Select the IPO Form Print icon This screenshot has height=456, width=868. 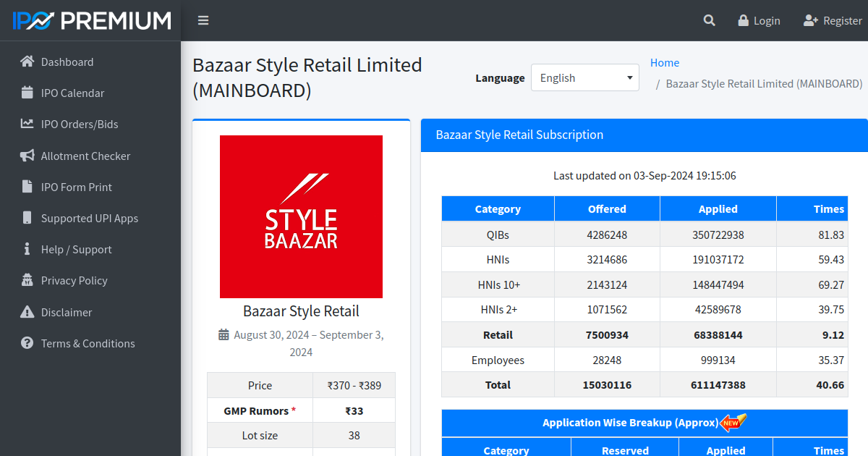click(25, 187)
